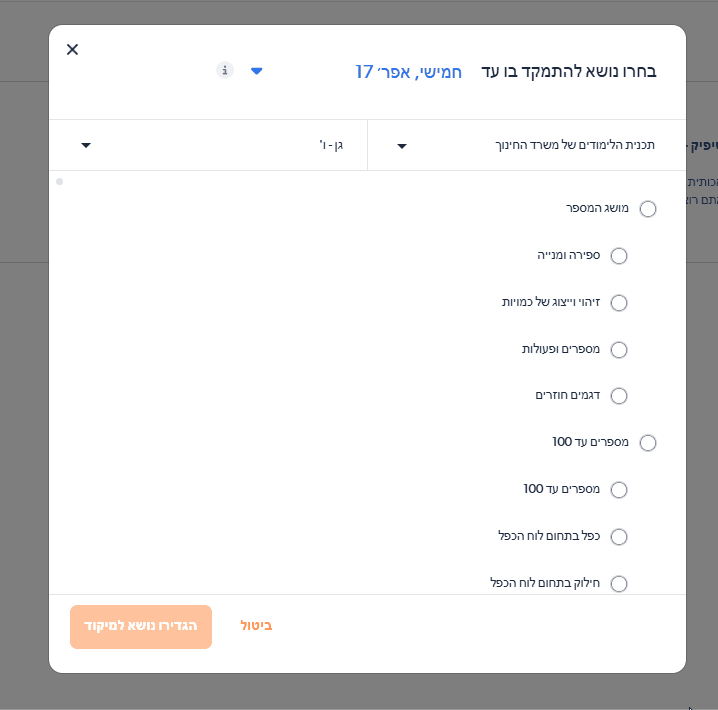Choose the 'ספירה ומנייה' topic radio
Image resolution: width=718 pixels, height=710 pixels.
[x=619, y=256]
